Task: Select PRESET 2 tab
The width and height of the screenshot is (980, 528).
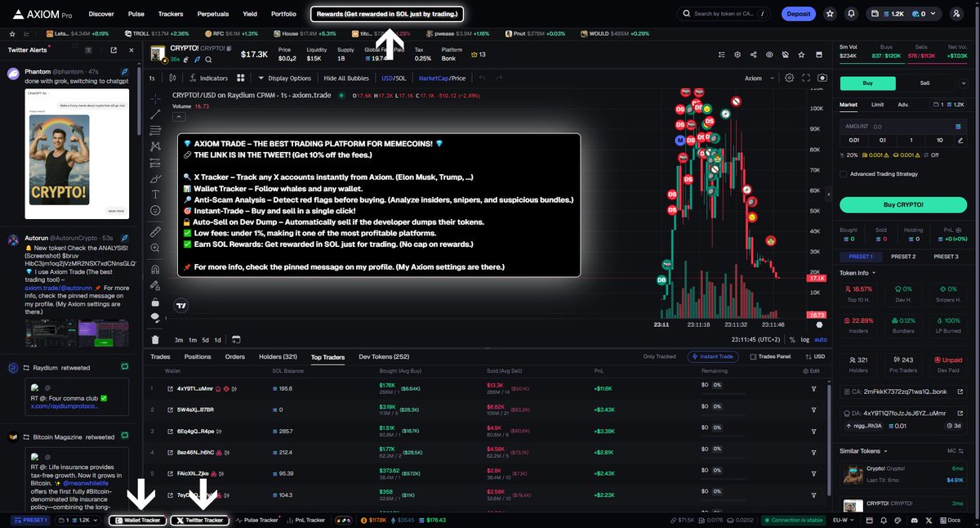Action: pyautogui.click(x=902, y=256)
